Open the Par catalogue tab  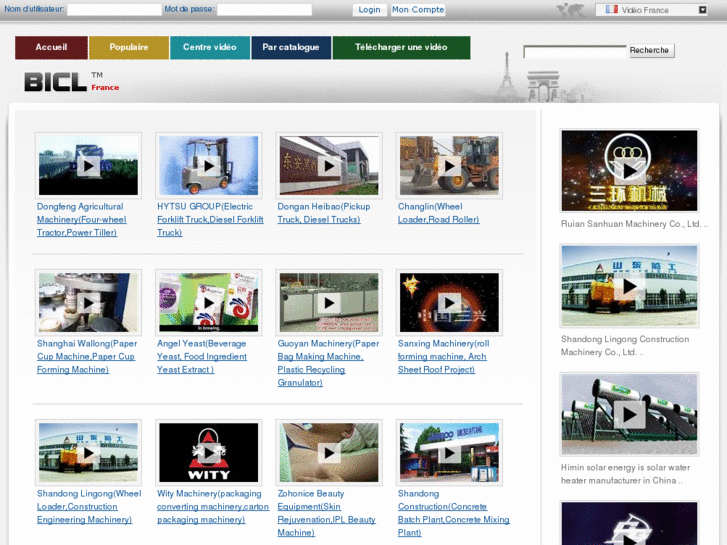291,47
